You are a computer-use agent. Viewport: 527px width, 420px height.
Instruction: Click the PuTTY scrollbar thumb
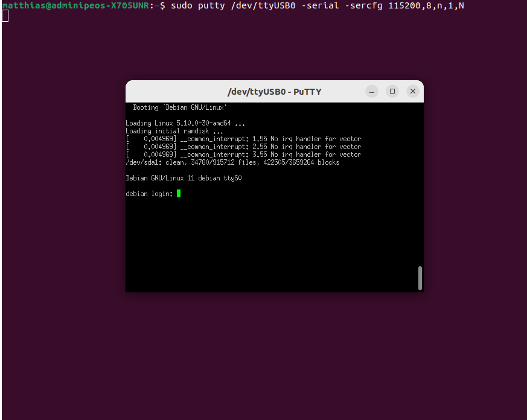420,278
